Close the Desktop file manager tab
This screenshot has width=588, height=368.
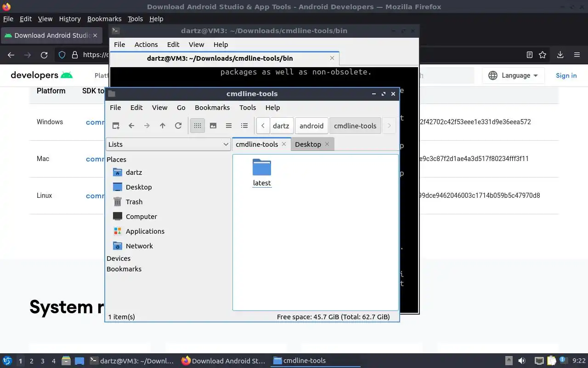point(327,144)
